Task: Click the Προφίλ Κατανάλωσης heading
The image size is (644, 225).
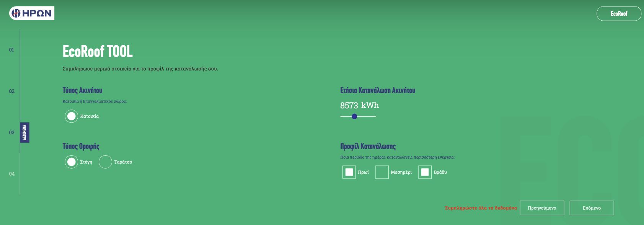Action: pos(368,146)
